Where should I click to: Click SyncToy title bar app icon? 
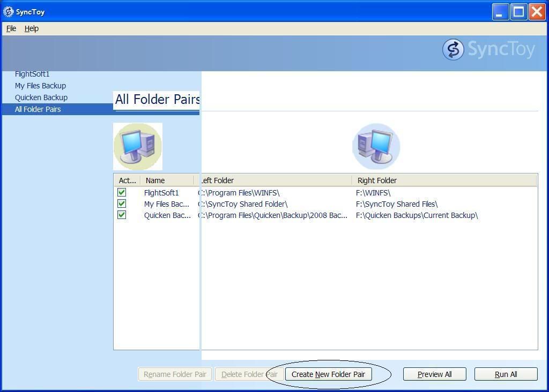pyautogui.click(x=8, y=12)
